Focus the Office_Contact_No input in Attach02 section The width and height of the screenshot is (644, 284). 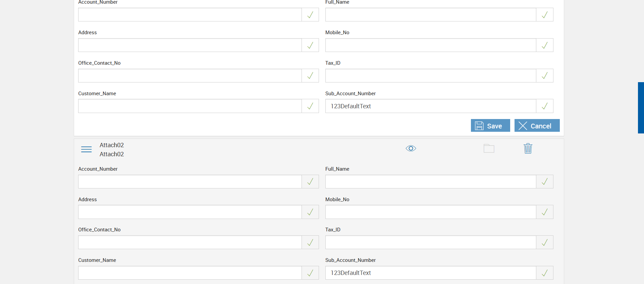pos(190,242)
